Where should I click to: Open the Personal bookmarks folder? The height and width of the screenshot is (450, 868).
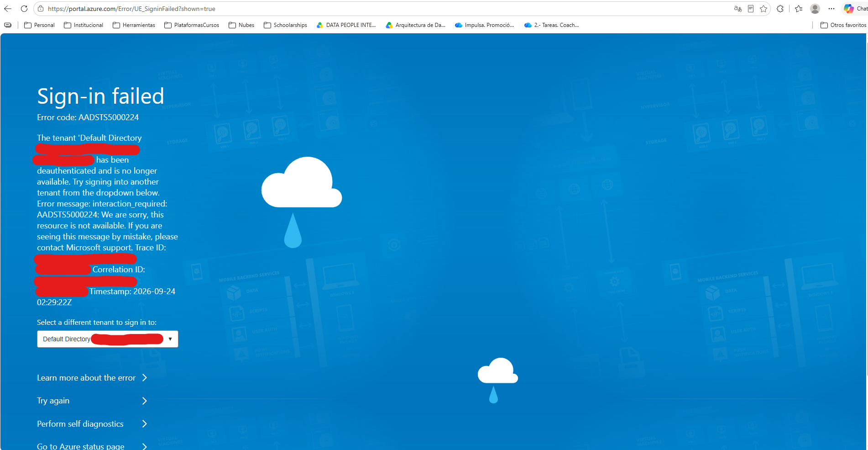pyautogui.click(x=39, y=25)
